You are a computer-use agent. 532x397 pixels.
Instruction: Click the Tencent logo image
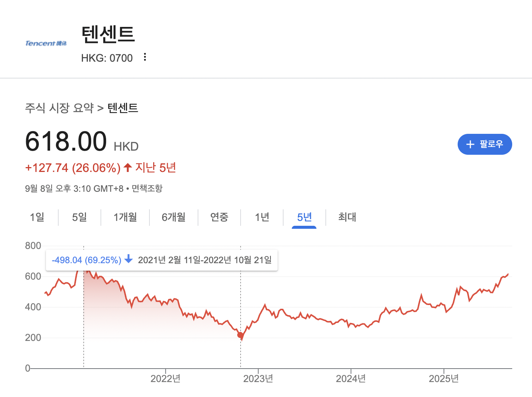(x=46, y=43)
